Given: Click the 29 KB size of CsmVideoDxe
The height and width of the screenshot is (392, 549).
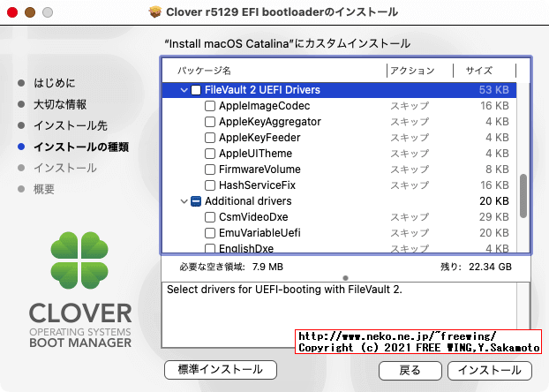Looking at the screenshot, I should point(494,217).
